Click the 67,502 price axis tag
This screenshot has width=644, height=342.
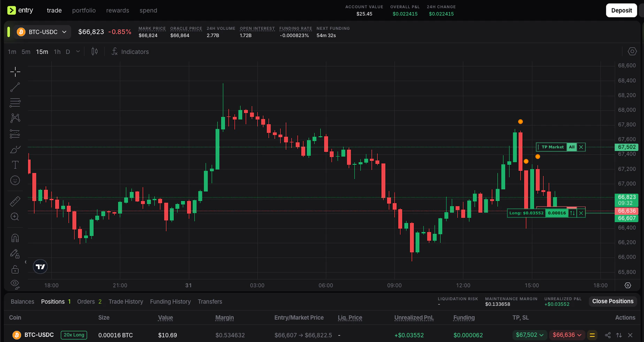(627, 147)
